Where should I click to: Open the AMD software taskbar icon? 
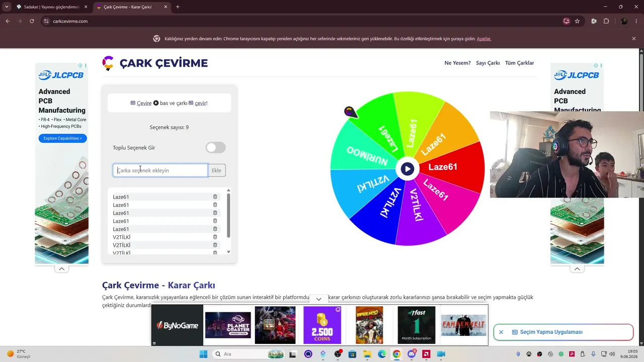pos(426,354)
